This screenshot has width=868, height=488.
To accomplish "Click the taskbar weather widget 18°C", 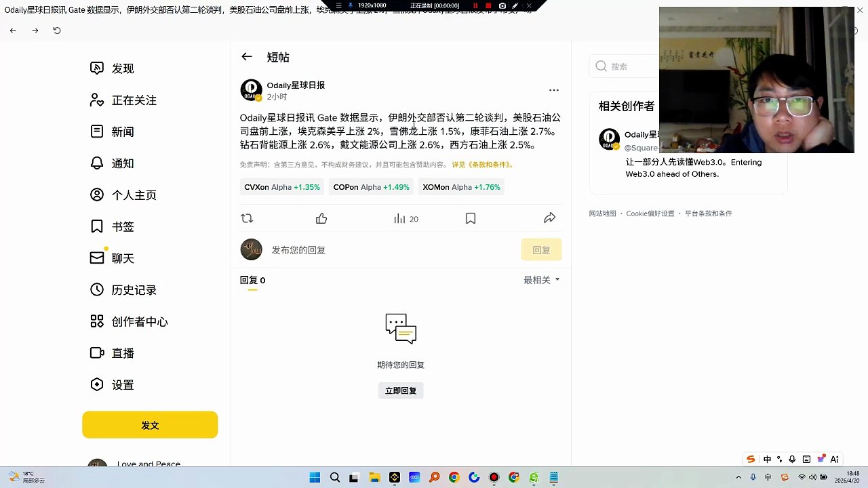I will pos(26,477).
